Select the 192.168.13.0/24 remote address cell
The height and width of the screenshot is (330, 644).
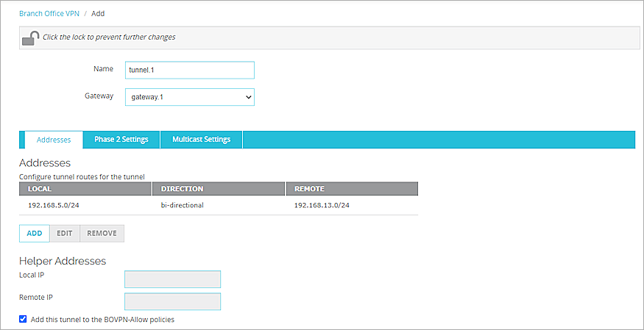point(322,205)
